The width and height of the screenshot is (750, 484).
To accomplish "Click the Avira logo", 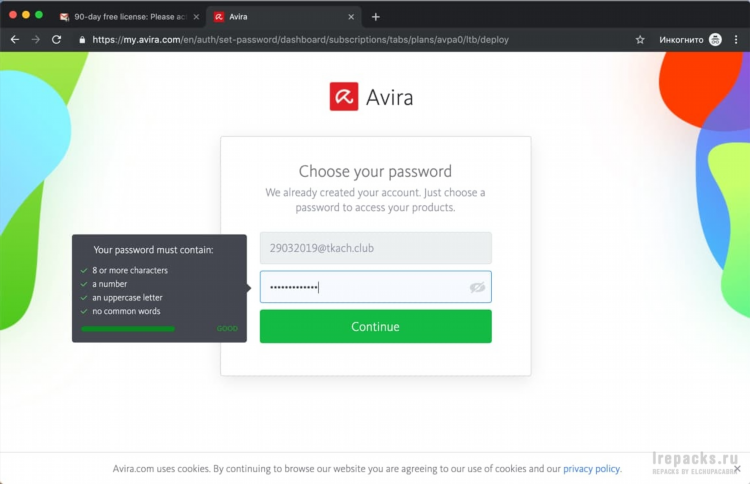I will 371,97.
